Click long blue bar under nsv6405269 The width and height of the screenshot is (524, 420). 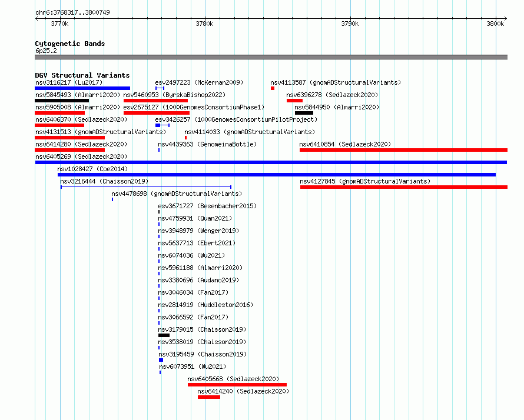click(271, 162)
